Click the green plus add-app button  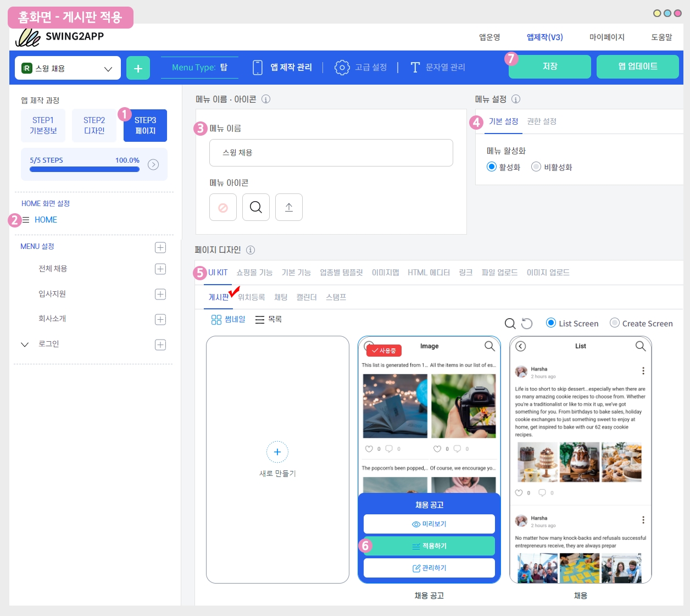click(138, 68)
